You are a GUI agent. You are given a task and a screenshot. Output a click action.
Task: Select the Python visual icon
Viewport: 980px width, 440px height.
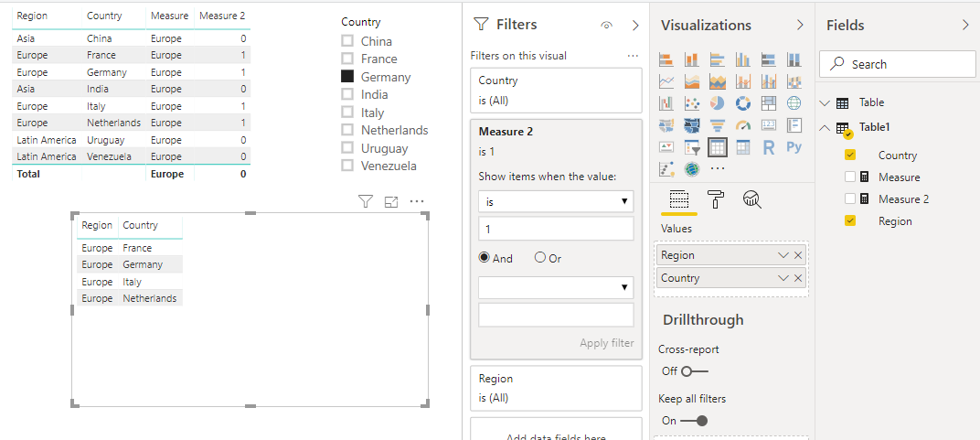pos(794,147)
